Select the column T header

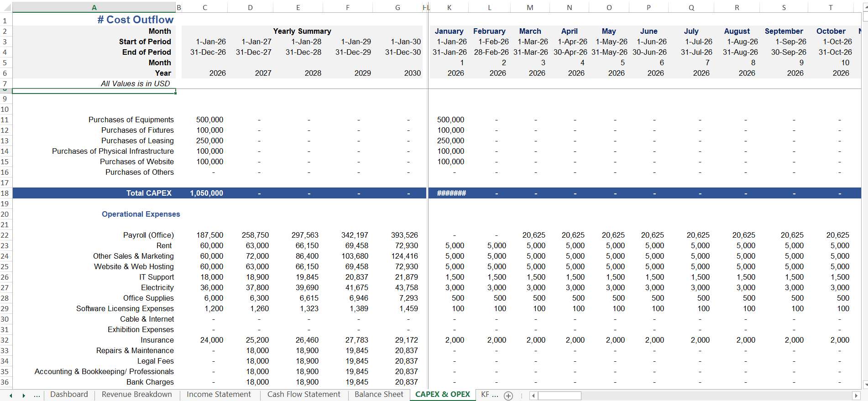tap(831, 7)
